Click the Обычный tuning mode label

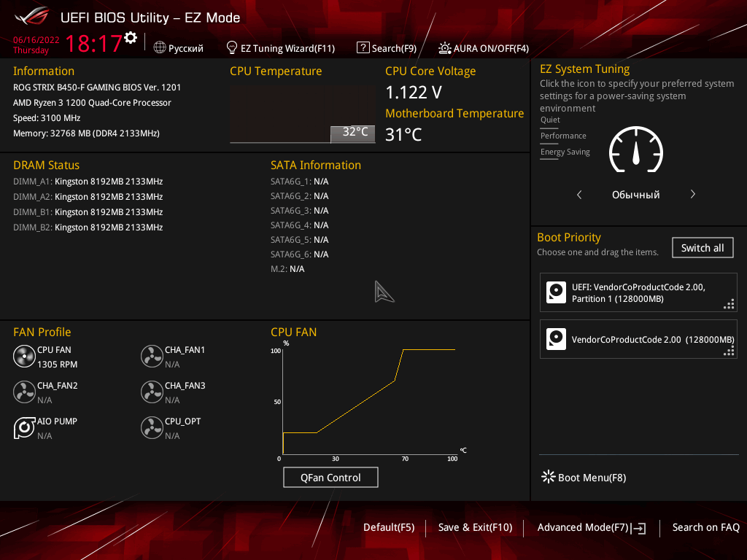(x=636, y=195)
